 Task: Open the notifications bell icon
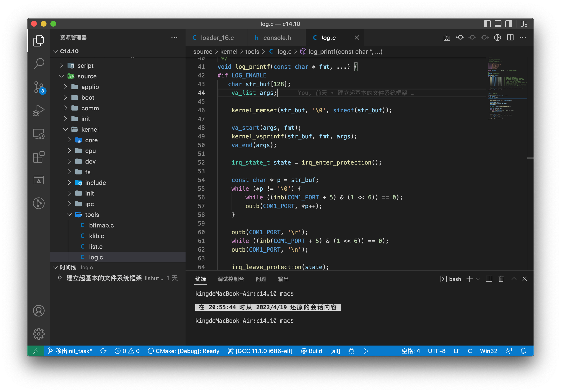(x=523, y=351)
